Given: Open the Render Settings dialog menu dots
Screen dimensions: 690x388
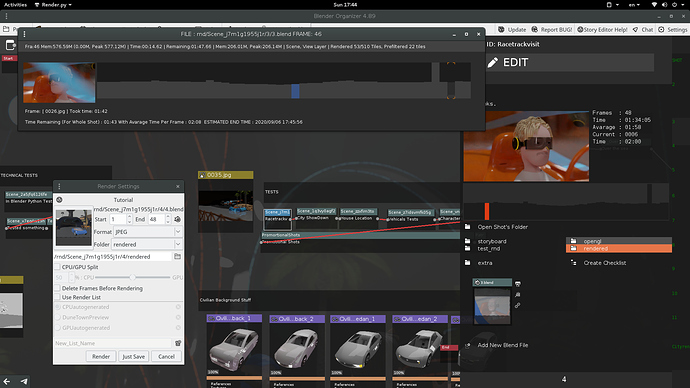Looking at the screenshot, I should coord(59,187).
